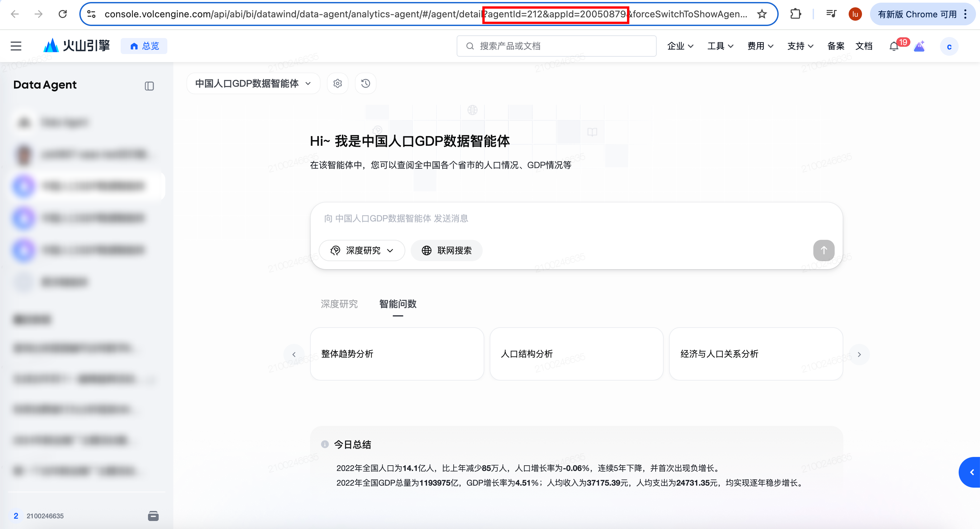Select the 智能问数 tab
980x529 pixels.
[398, 304]
